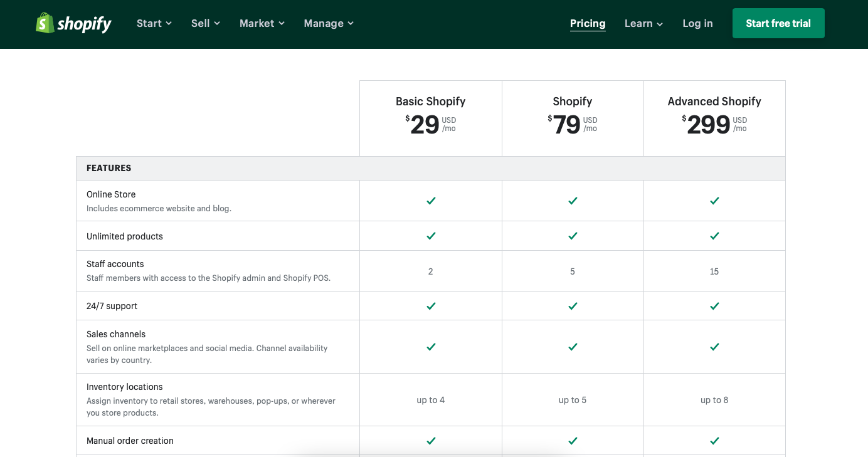Click 'up to 5' inventory locations cell
This screenshot has width=868, height=457.
[573, 400]
